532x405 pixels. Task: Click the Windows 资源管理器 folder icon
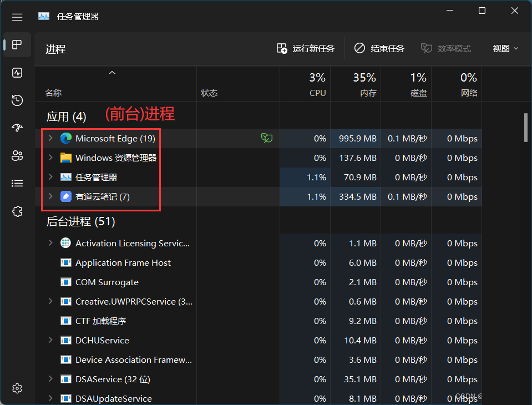coord(66,158)
